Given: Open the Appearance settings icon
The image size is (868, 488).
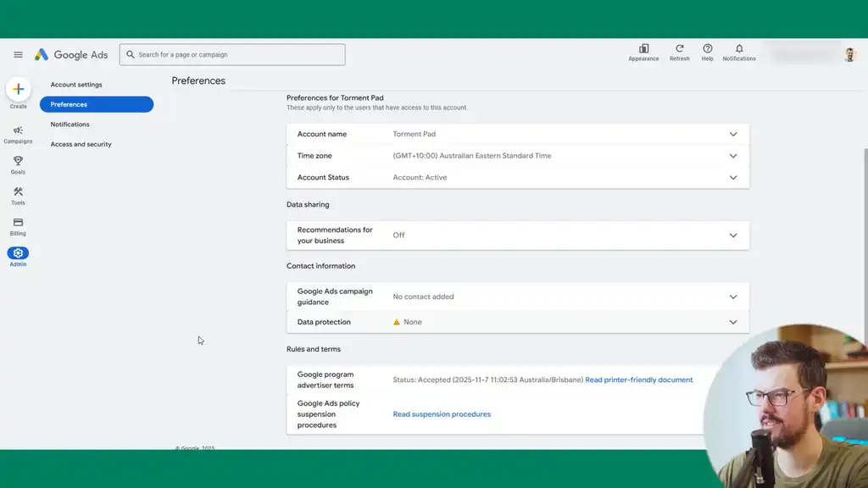Looking at the screenshot, I should (643, 49).
